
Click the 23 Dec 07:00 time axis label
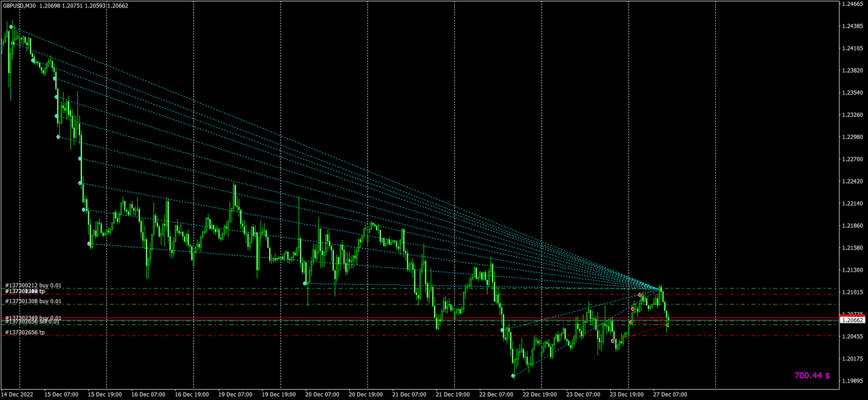point(583,395)
